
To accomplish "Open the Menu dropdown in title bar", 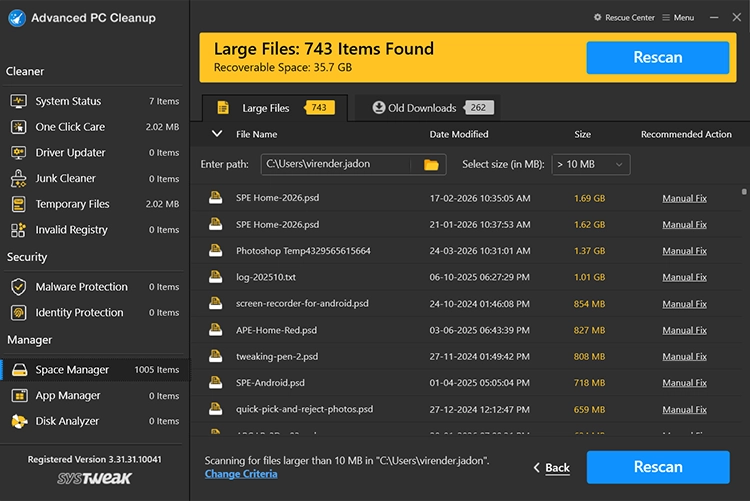I will [679, 17].
